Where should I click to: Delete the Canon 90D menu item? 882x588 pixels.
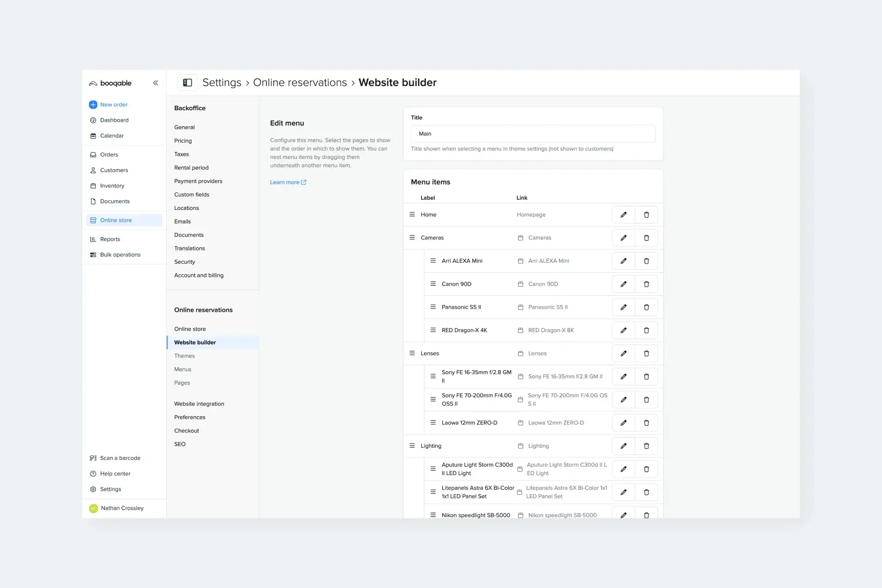646,284
